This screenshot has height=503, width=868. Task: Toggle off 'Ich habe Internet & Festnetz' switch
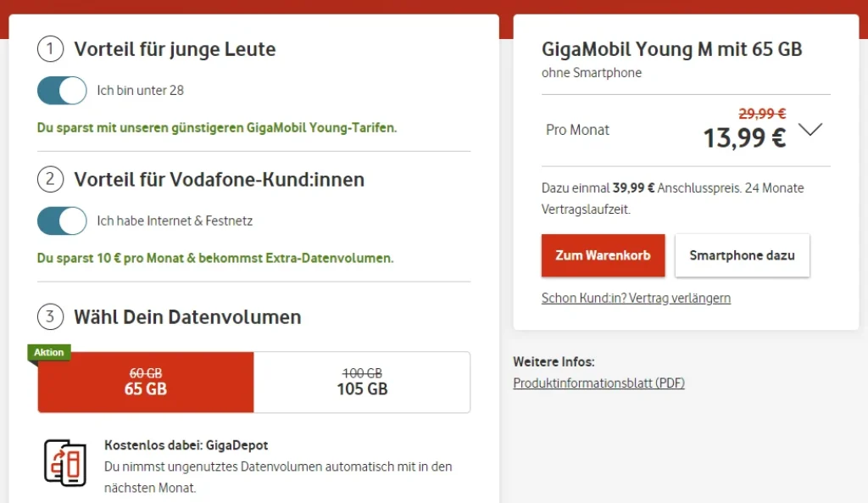point(62,221)
